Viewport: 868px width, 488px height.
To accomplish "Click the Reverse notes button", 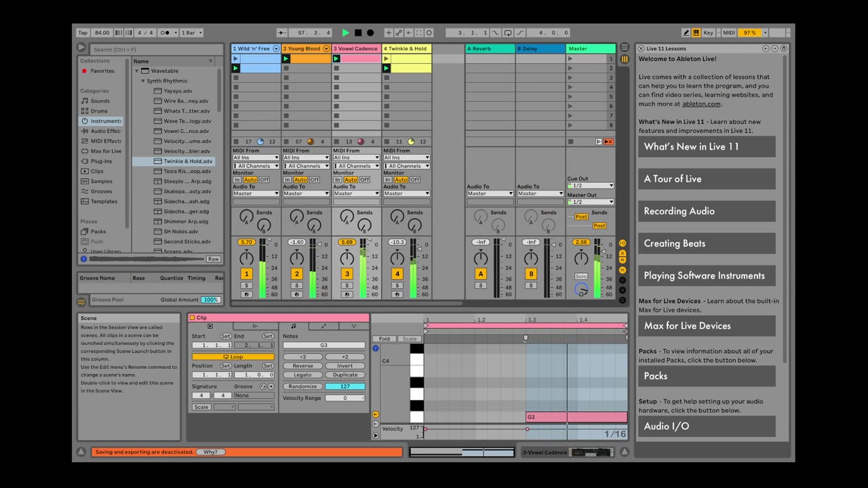I will [x=302, y=366].
